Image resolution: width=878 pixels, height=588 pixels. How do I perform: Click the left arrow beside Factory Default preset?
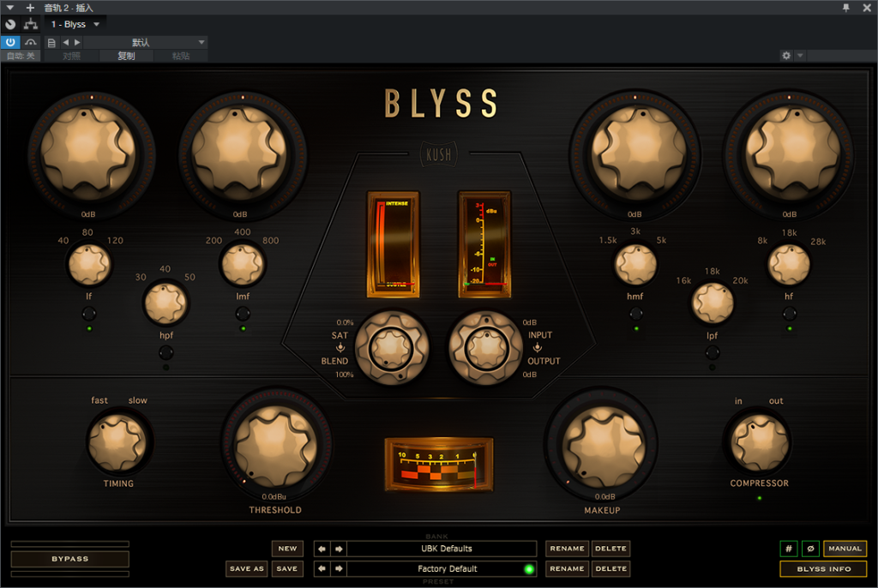(322, 569)
